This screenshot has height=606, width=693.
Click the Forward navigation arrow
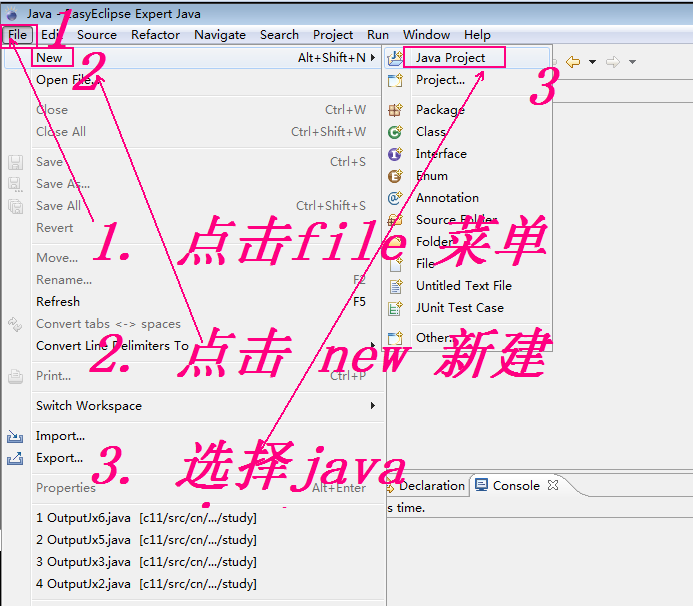[613, 62]
